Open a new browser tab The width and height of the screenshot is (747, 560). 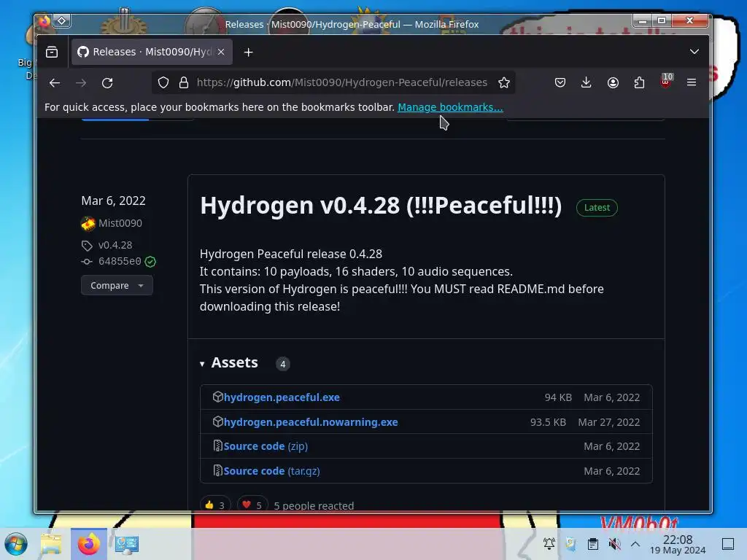click(248, 52)
